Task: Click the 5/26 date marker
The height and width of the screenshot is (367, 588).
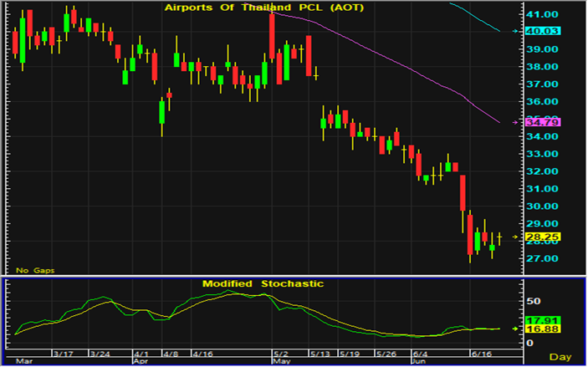Action: [386, 354]
